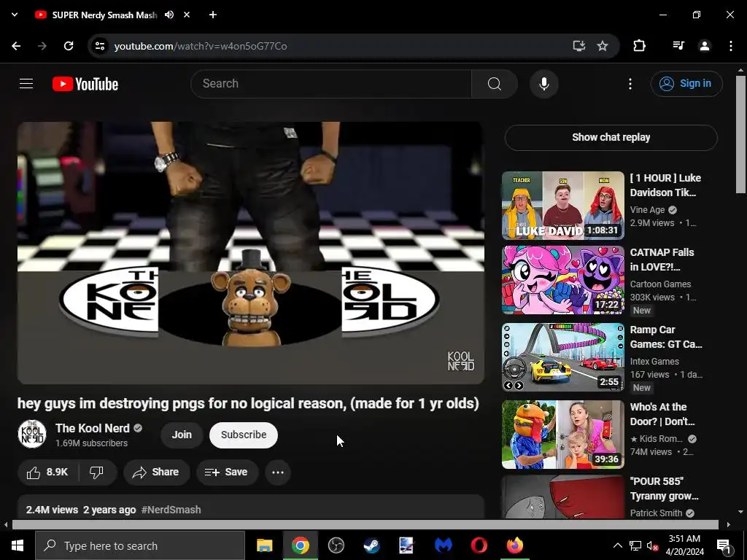The height and width of the screenshot is (560, 747).
Task: Show hidden system tray icons
Action: tap(617, 545)
